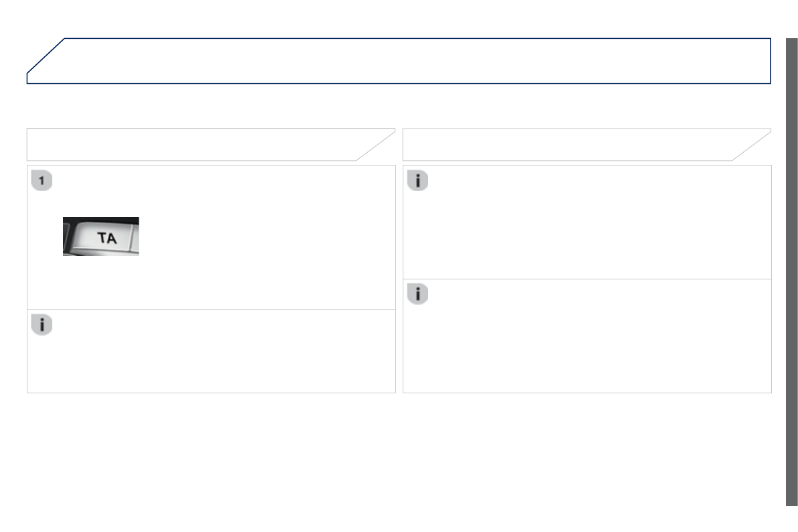Viewport: 798px width, 532px height.
Task: Click the upper-right info panel body
Action: point(590,228)
